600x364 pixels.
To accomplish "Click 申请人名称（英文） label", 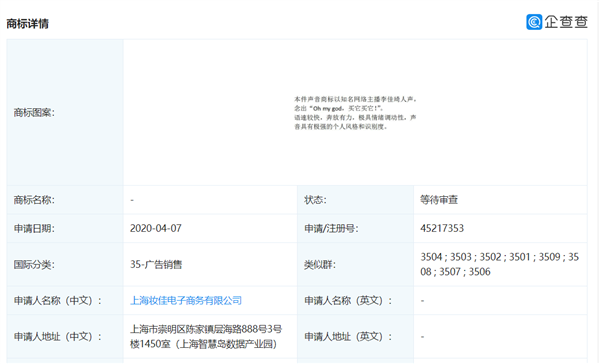I will click(x=348, y=300).
